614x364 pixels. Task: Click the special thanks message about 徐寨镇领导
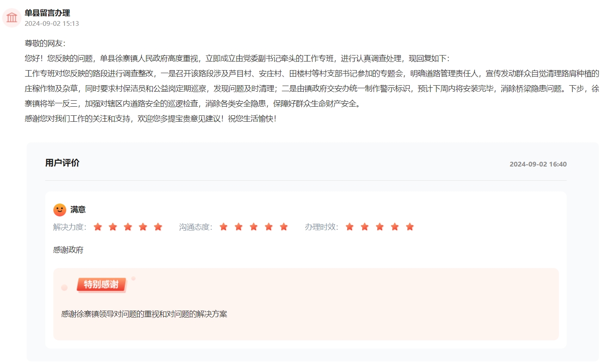point(144,314)
